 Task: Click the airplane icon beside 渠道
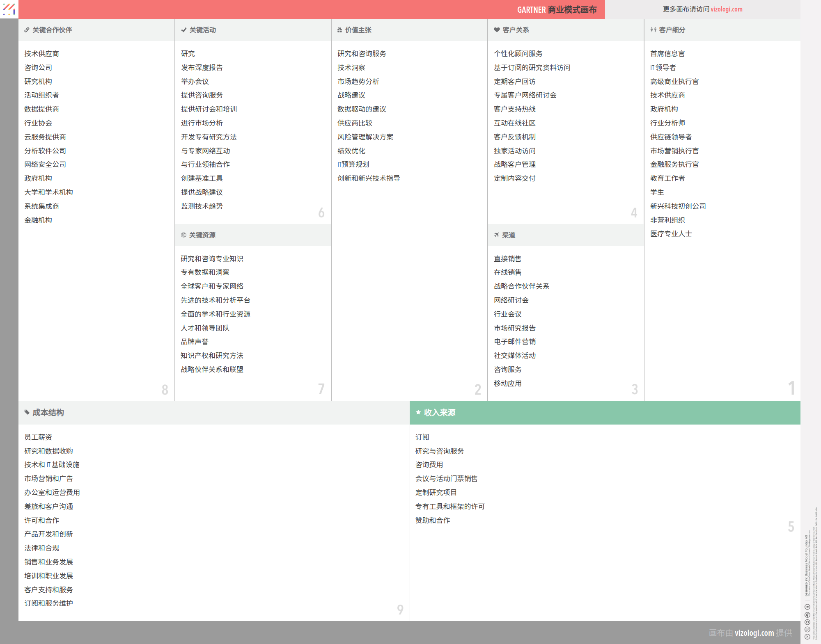[x=497, y=235]
